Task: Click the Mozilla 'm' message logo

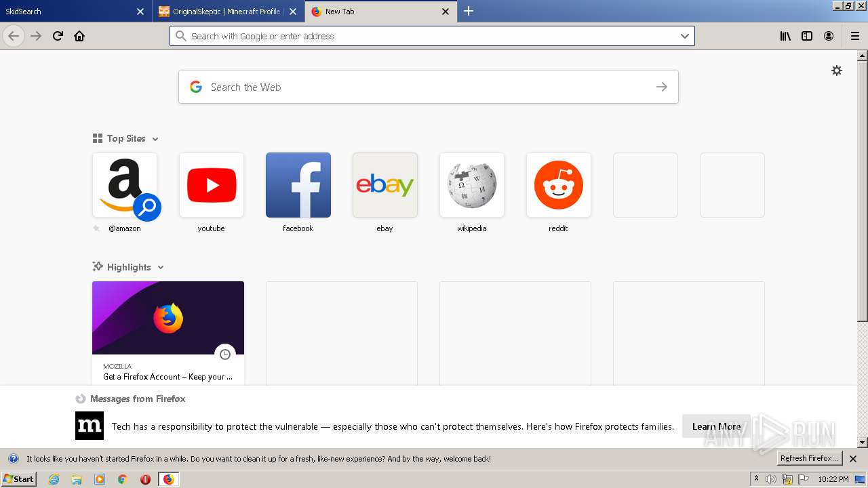Action: [x=90, y=426]
